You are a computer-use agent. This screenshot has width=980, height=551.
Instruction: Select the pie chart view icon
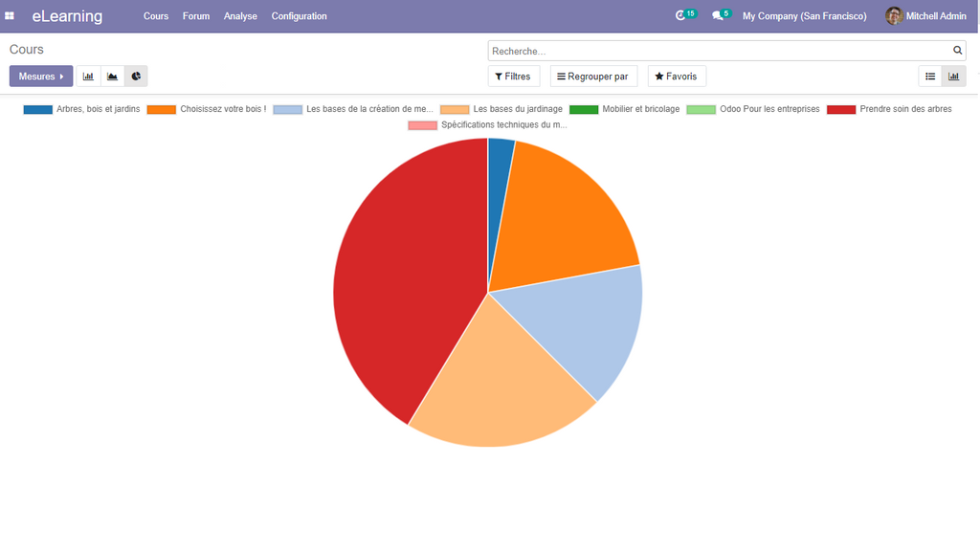click(x=136, y=77)
